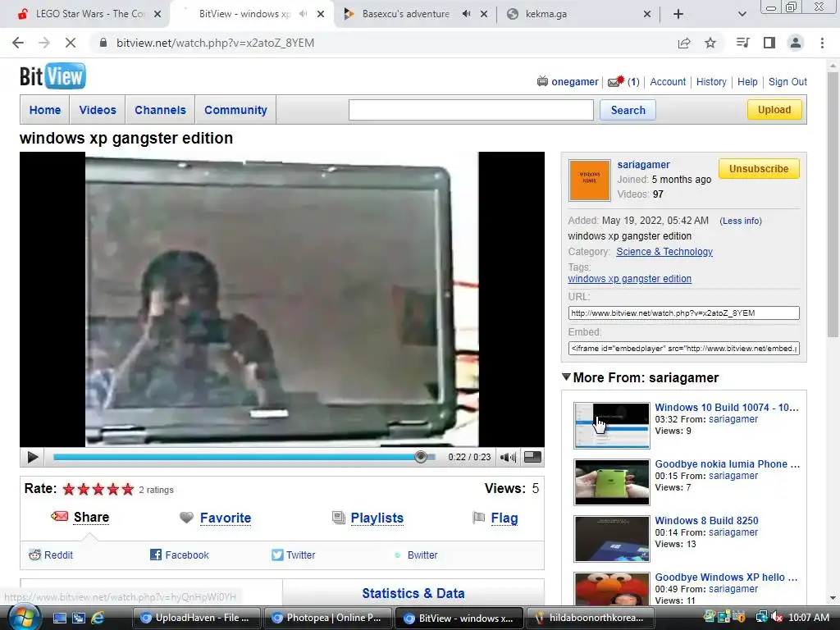The height and width of the screenshot is (630, 840).
Task: Click the Favorite heart icon
Action: click(x=186, y=518)
